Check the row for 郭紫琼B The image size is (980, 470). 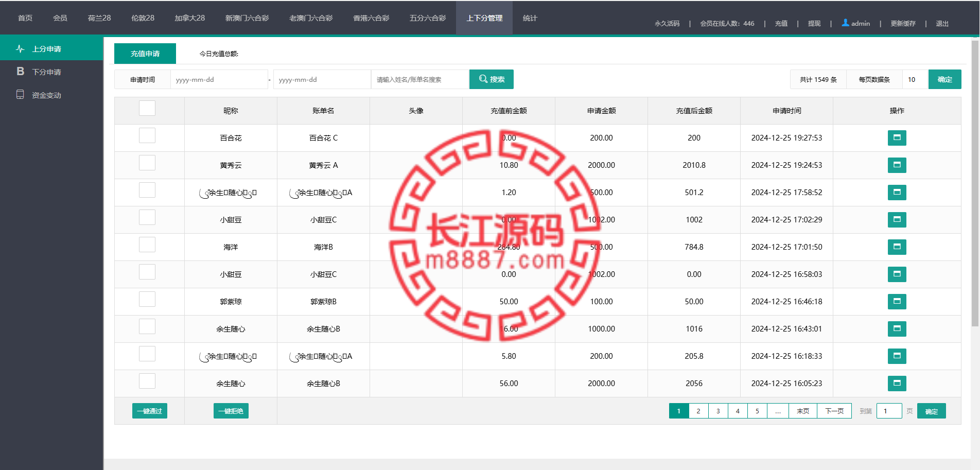(x=147, y=299)
